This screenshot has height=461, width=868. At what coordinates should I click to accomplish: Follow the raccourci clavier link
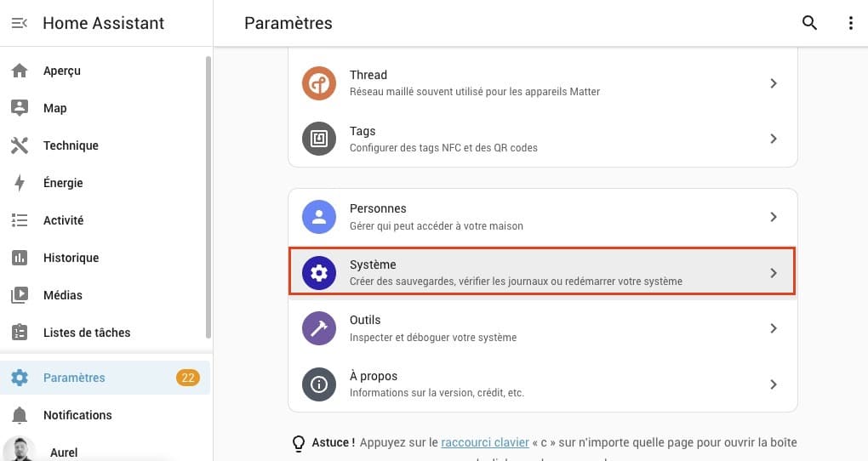[485, 442]
